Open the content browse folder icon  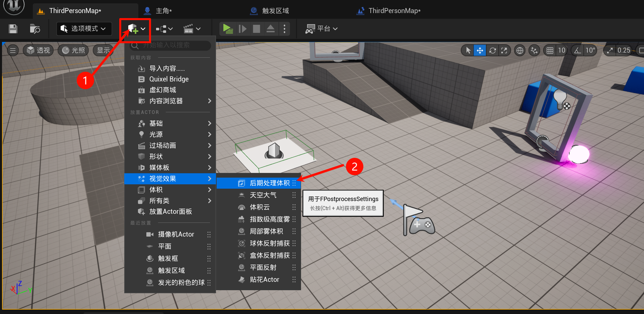[35, 29]
